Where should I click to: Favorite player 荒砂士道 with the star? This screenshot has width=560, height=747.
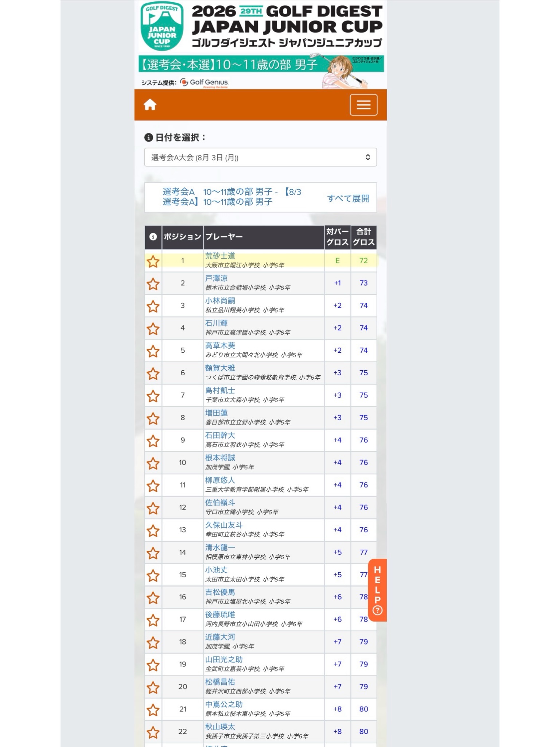click(153, 261)
